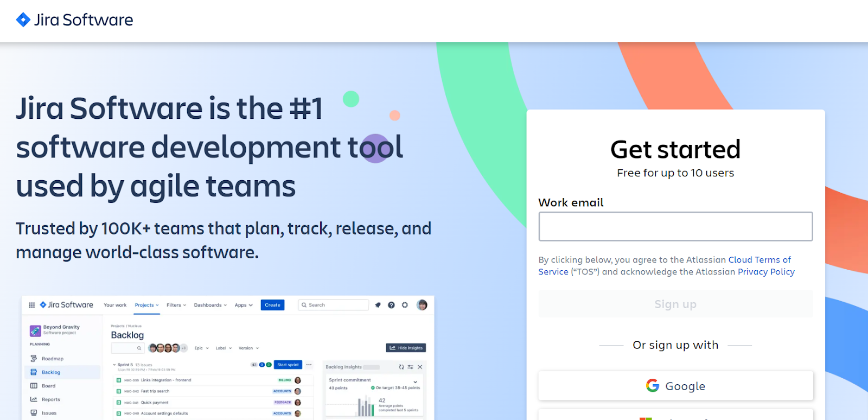Click the backlog search magnifier icon
The width and height of the screenshot is (868, 420).
(x=139, y=348)
